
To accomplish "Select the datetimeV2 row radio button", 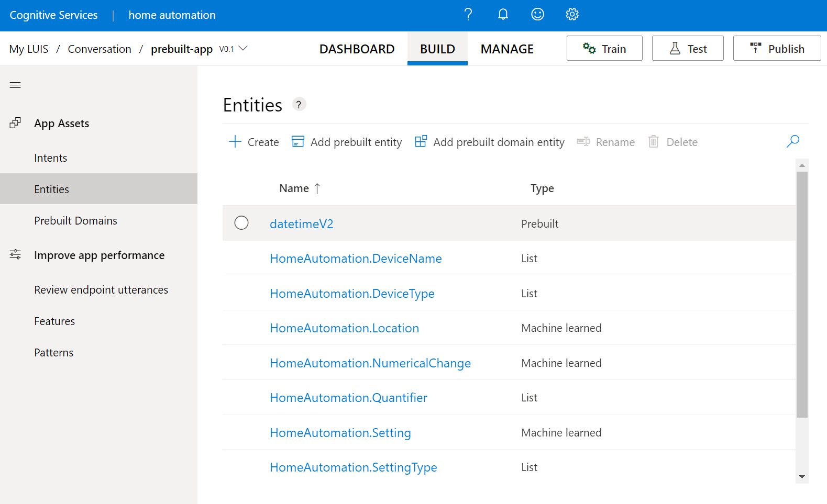I will 241,223.
